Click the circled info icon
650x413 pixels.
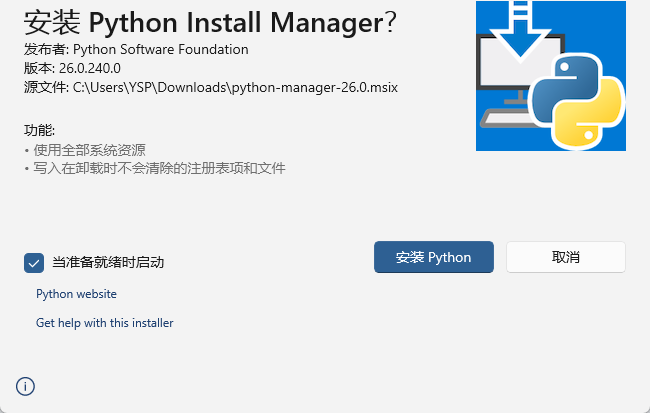point(25,386)
